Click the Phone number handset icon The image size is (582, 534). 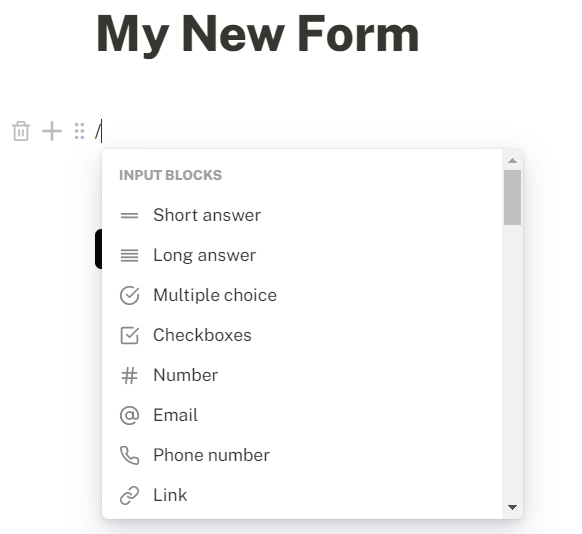point(130,455)
